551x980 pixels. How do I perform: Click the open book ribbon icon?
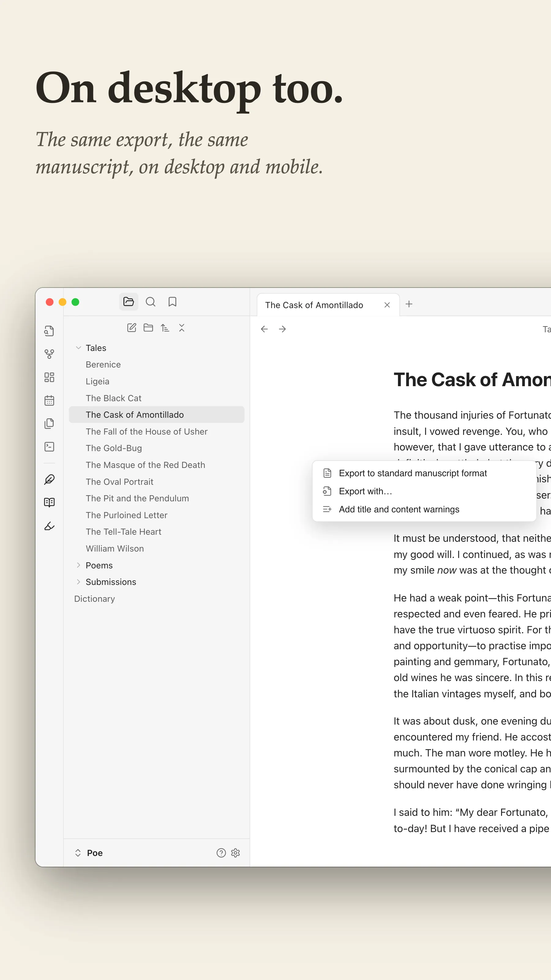click(x=49, y=503)
